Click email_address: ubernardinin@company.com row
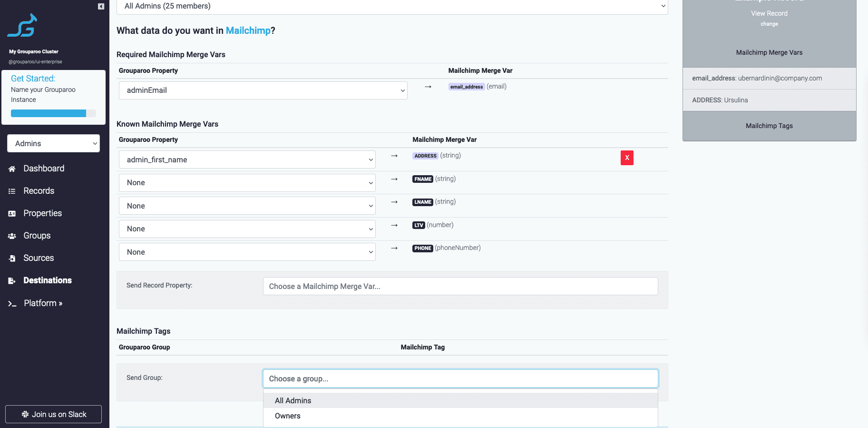868x428 pixels. tap(769, 79)
